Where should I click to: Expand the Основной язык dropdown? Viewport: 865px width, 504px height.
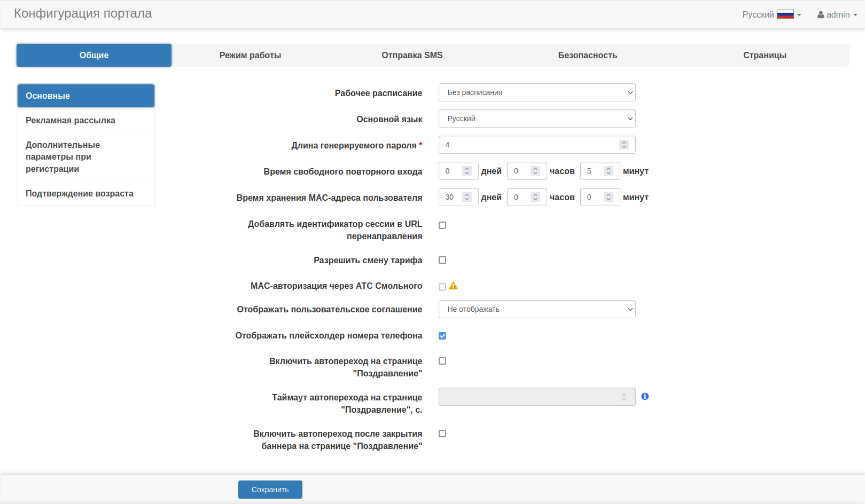click(x=536, y=119)
